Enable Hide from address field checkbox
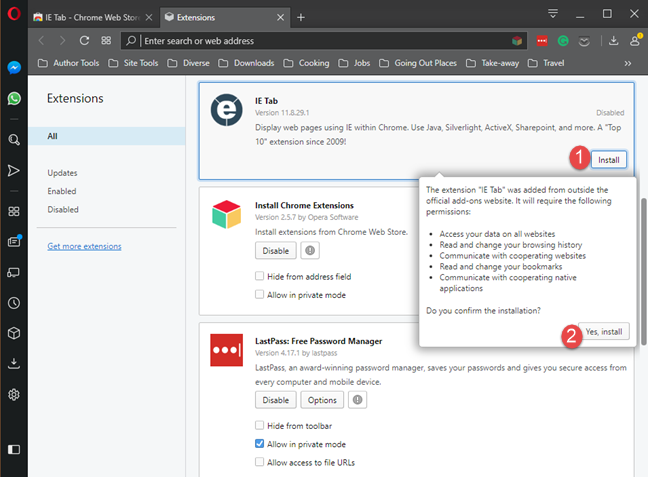This screenshot has width=648, height=477. [x=260, y=276]
